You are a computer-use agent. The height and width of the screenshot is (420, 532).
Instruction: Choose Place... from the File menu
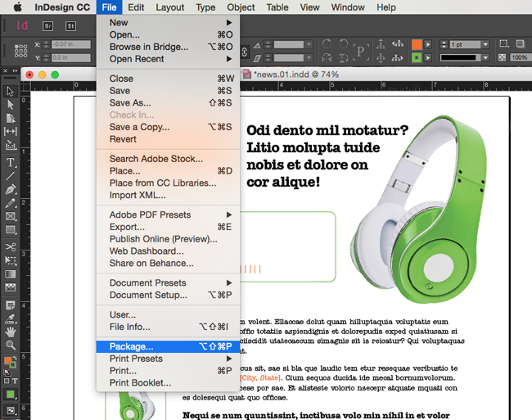[x=168, y=171]
